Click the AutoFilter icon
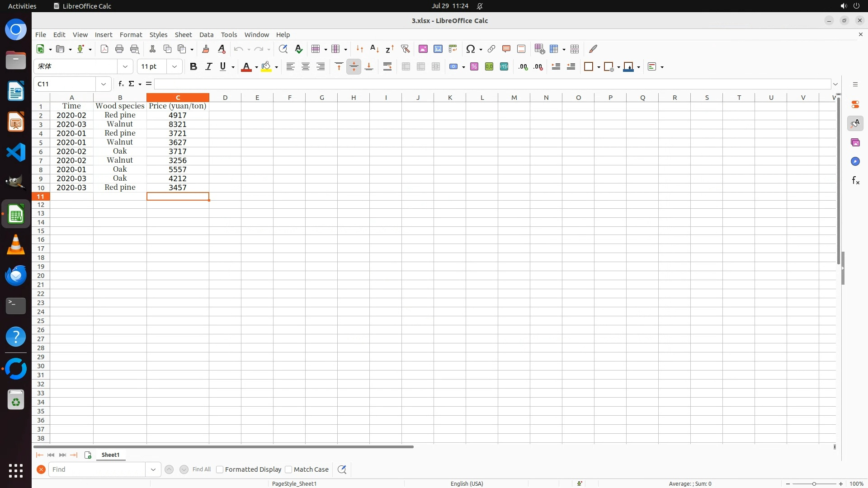This screenshot has width=868, height=488. coord(405,49)
